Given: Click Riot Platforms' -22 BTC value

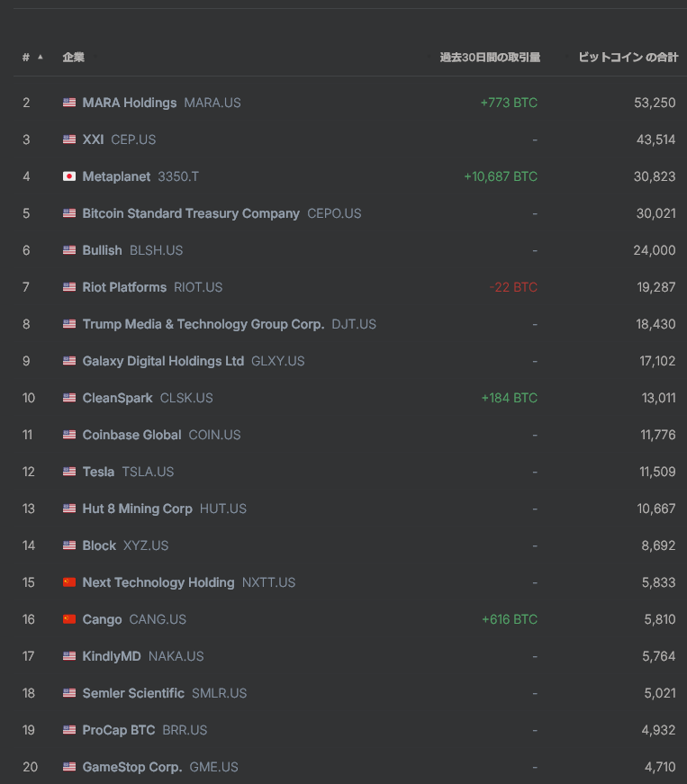Looking at the screenshot, I should coord(513,287).
